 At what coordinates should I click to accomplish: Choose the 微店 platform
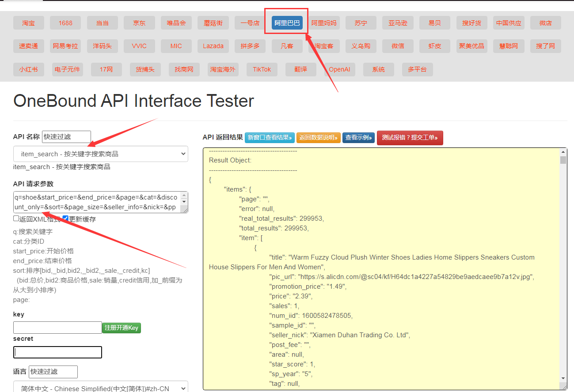point(546,23)
